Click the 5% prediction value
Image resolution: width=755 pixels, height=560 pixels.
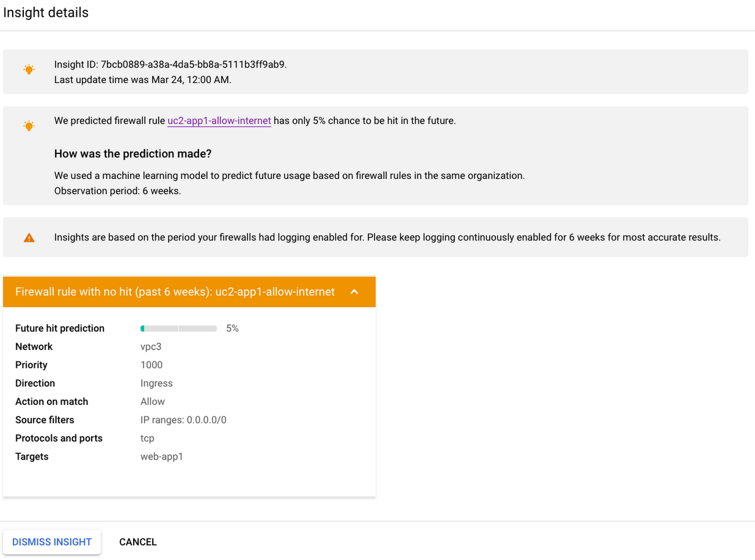232,328
